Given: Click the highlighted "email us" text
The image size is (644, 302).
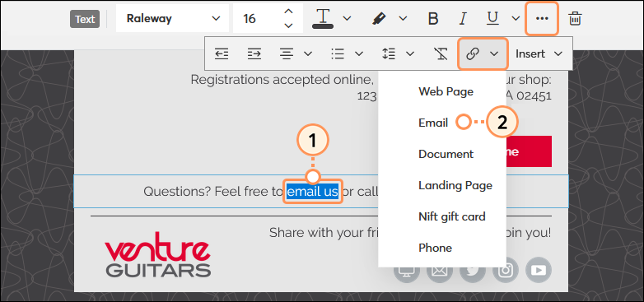Looking at the screenshot, I should [x=313, y=191].
